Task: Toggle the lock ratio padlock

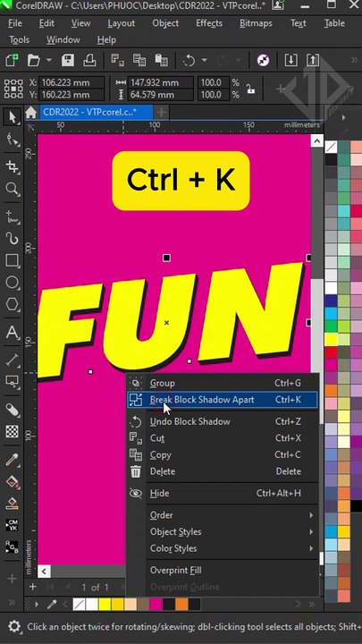Action: click(250, 89)
